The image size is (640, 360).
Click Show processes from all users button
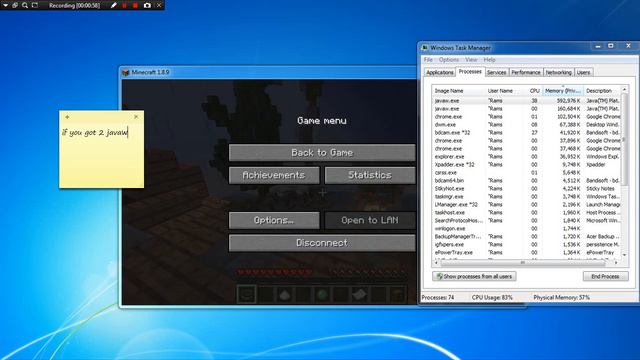point(474,276)
